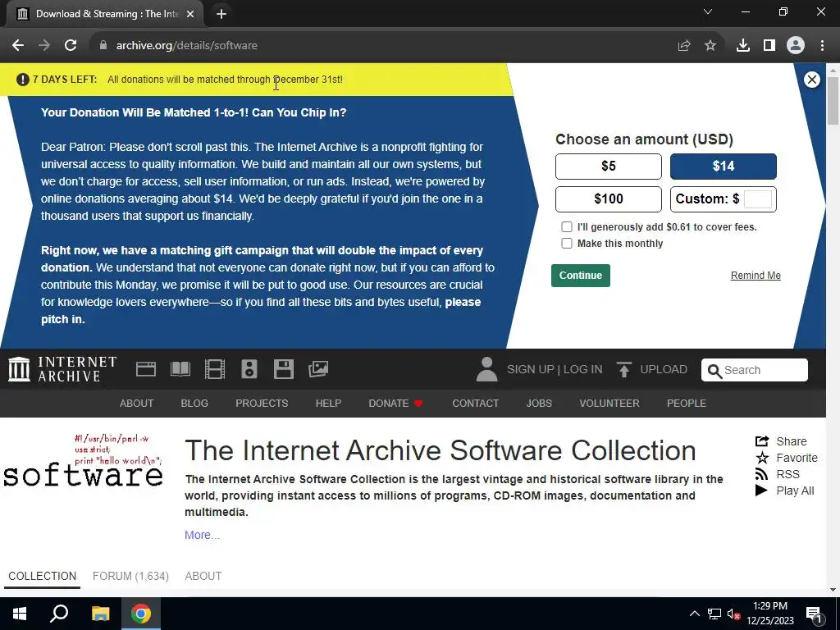Click the UPLOAD link text

(664, 370)
